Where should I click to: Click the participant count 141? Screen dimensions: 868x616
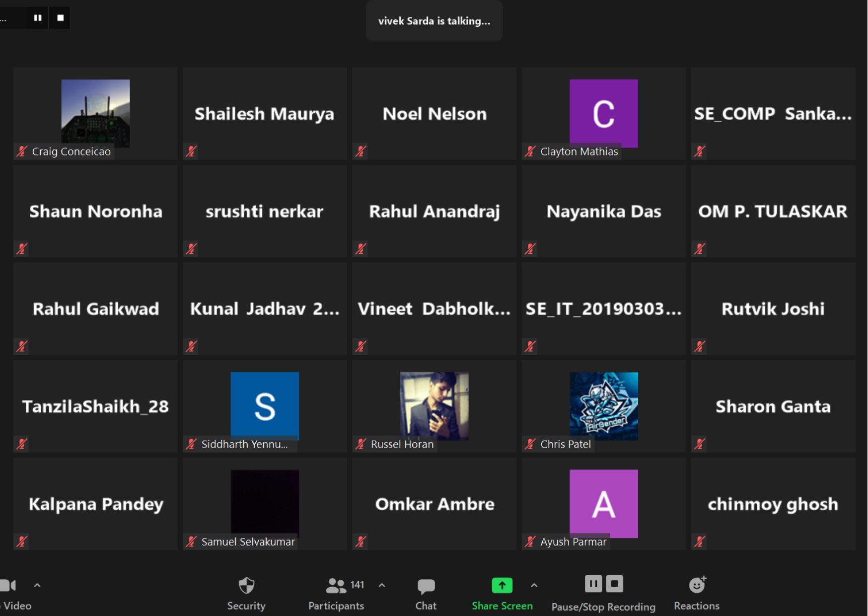point(357,585)
